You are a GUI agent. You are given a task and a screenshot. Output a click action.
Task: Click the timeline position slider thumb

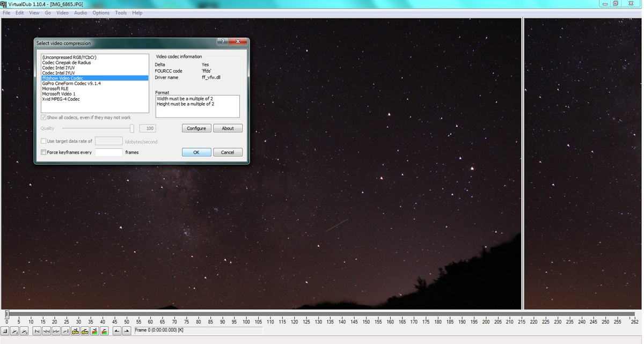pos(6,314)
